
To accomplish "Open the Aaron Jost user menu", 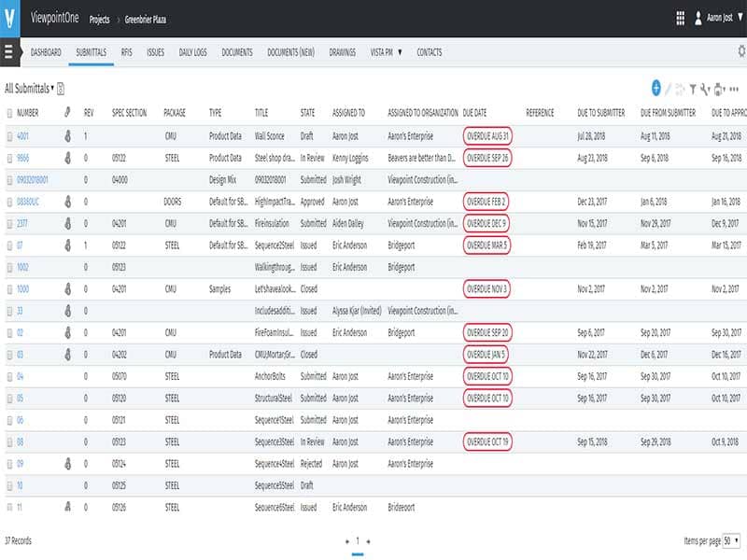I will 718,18.
